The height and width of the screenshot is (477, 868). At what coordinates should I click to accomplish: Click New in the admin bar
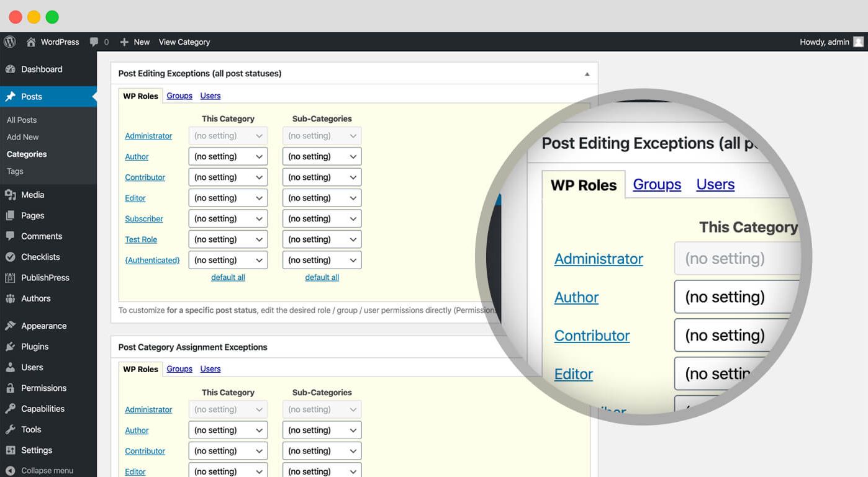135,42
